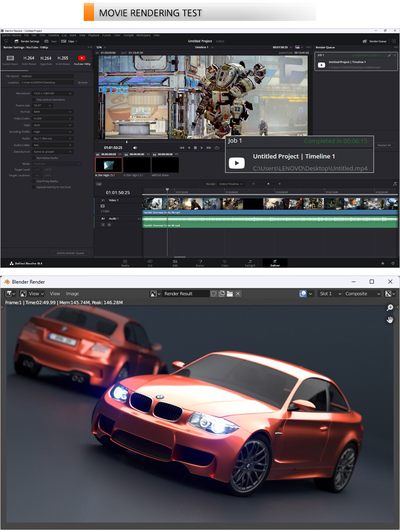Open image folder icon in Blender
The height and width of the screenshot is (532, 400).
pos(230,294)
